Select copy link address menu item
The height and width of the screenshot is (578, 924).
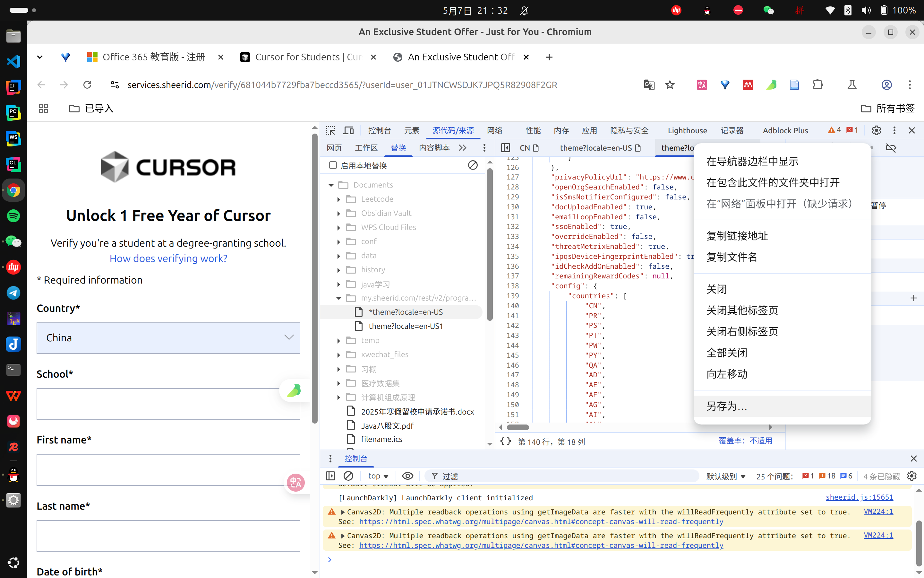click(782, 236)
